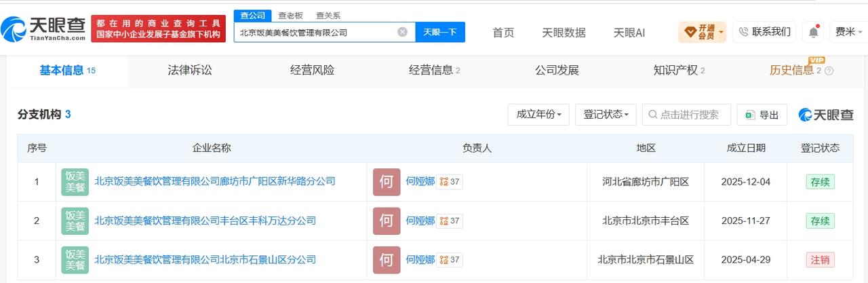
Task: Switch to the 法律诉讼 tab
Action: (x=190, y=70)
